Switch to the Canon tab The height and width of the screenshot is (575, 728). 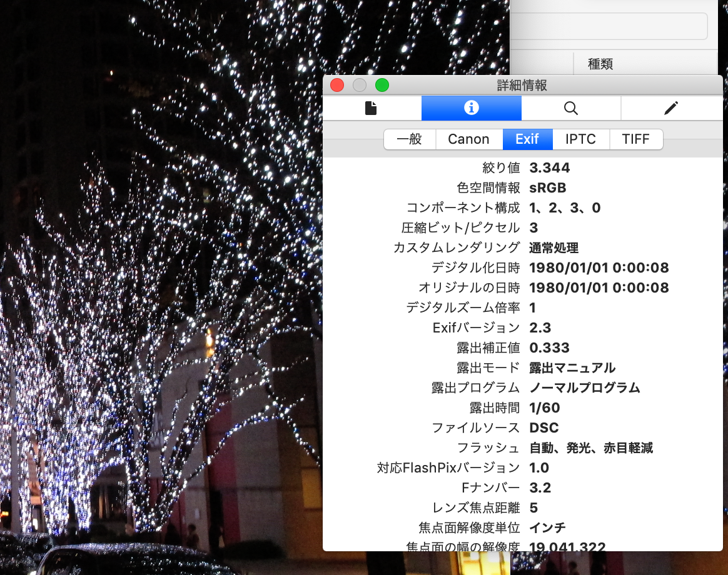point(468,139)
